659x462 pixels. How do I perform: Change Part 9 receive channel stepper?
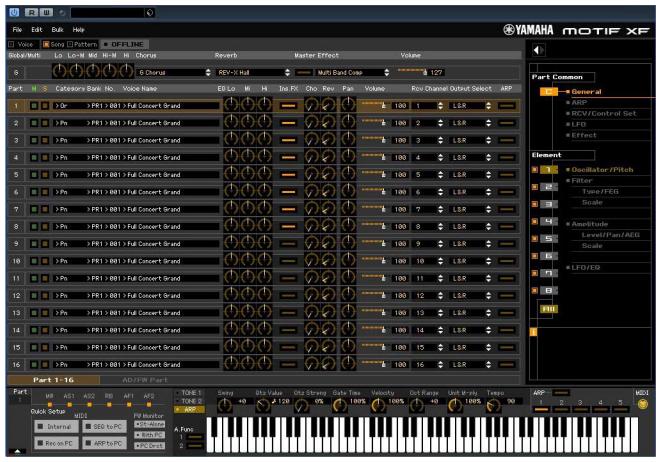(x=440, y=243)
